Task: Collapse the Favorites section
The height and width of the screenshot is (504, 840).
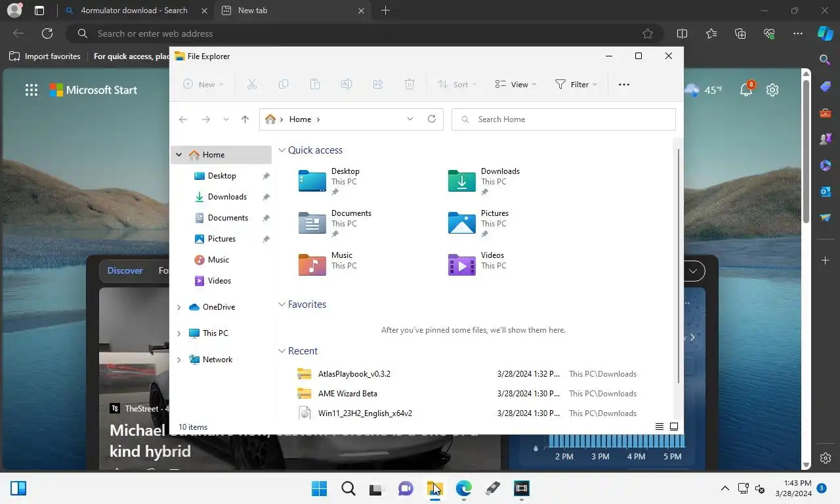Action: 282,304
